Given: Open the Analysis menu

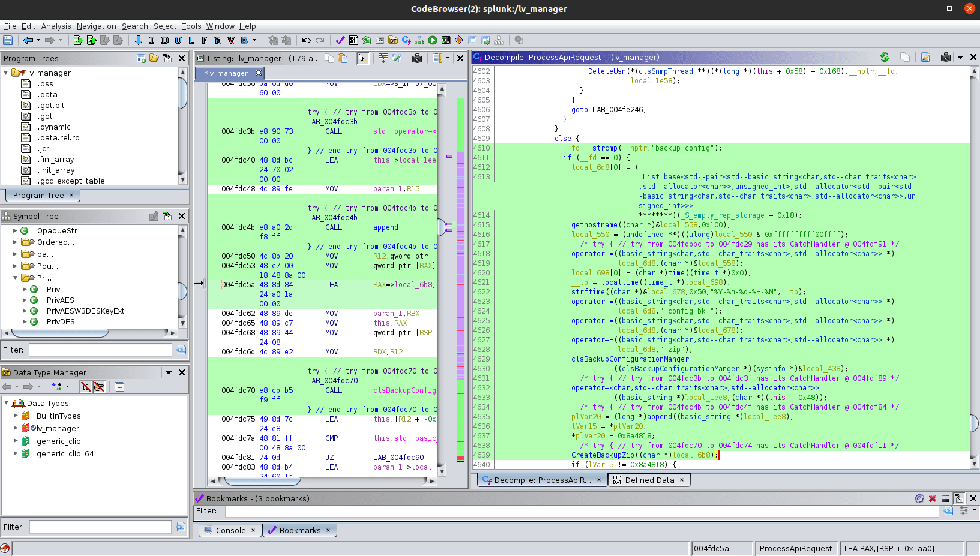Looking at the screenshot, I should [x=56, y=26].
